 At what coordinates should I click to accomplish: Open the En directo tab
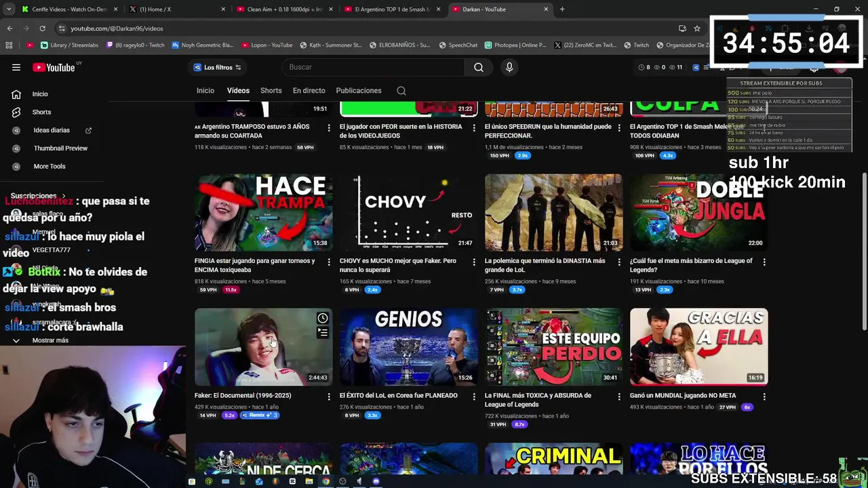tap(309, 91)
